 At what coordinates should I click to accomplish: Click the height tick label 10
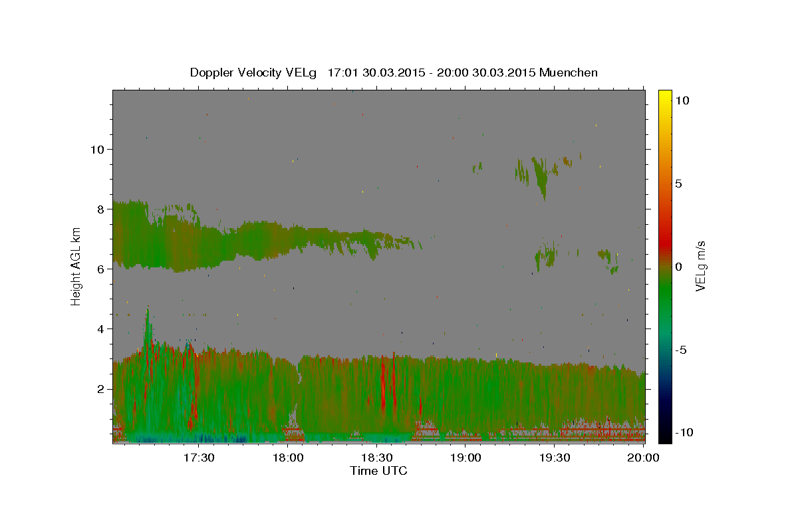pyautogui.click(x=96, y=149)
